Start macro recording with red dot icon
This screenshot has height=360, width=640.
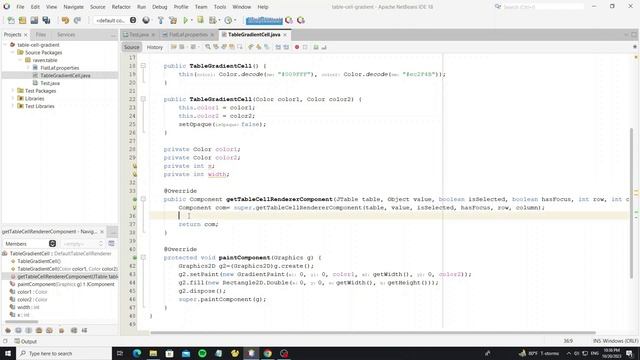(297, 47)
